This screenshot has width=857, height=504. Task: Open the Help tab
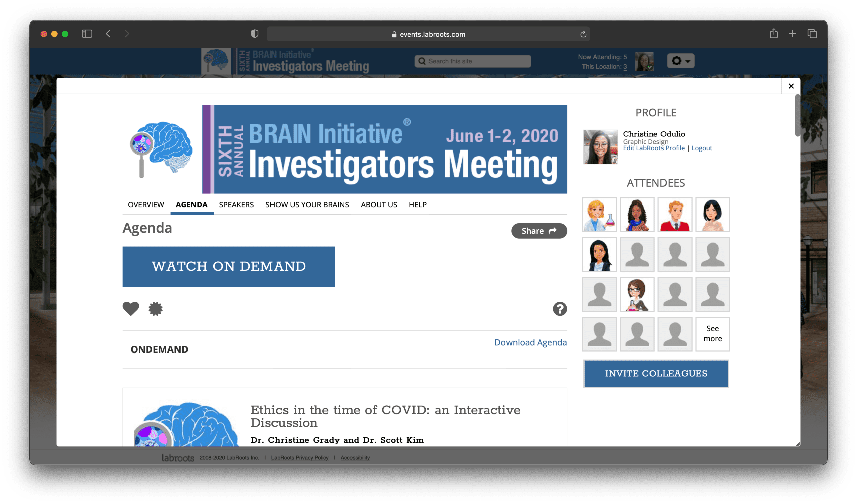(x=417, y=205)
